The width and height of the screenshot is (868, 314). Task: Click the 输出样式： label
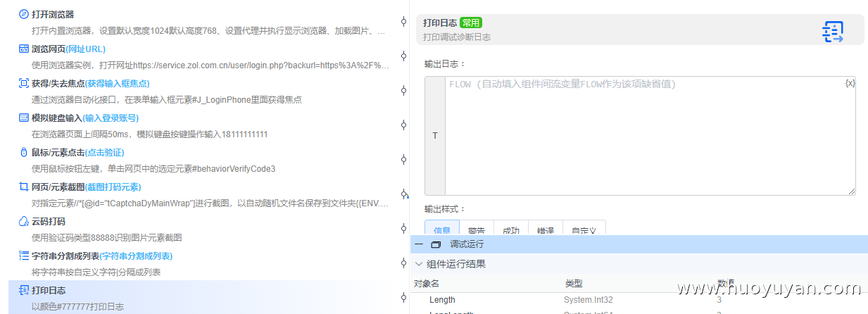pos(445,209)
